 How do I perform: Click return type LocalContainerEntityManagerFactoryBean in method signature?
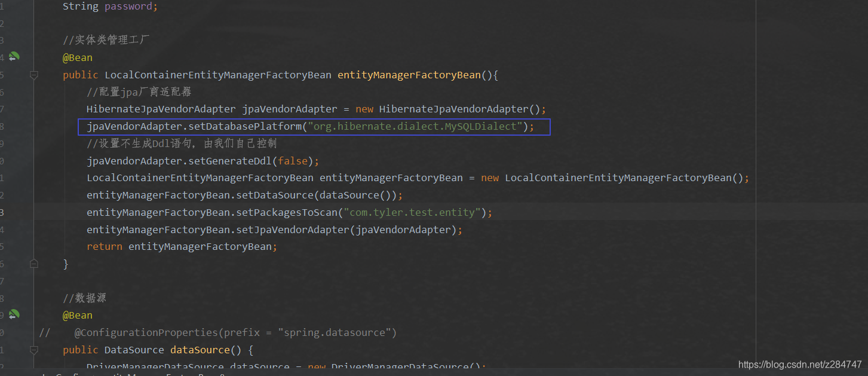218,75
